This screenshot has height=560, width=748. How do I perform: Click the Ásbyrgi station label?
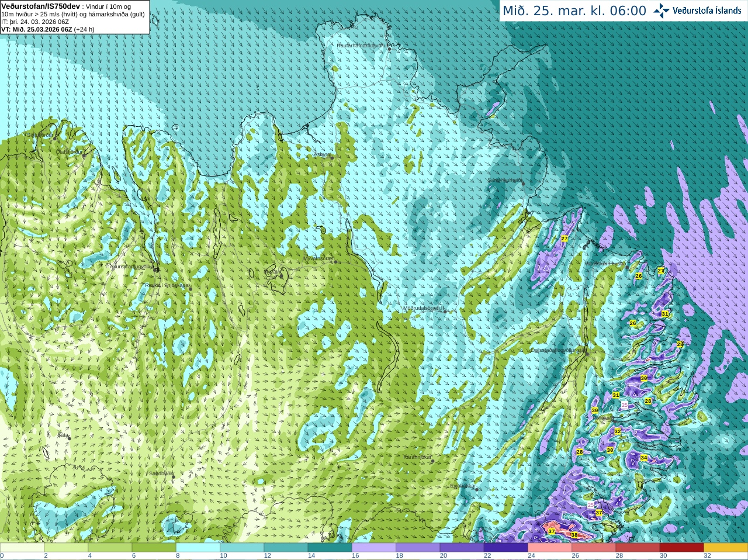point(322,154)
